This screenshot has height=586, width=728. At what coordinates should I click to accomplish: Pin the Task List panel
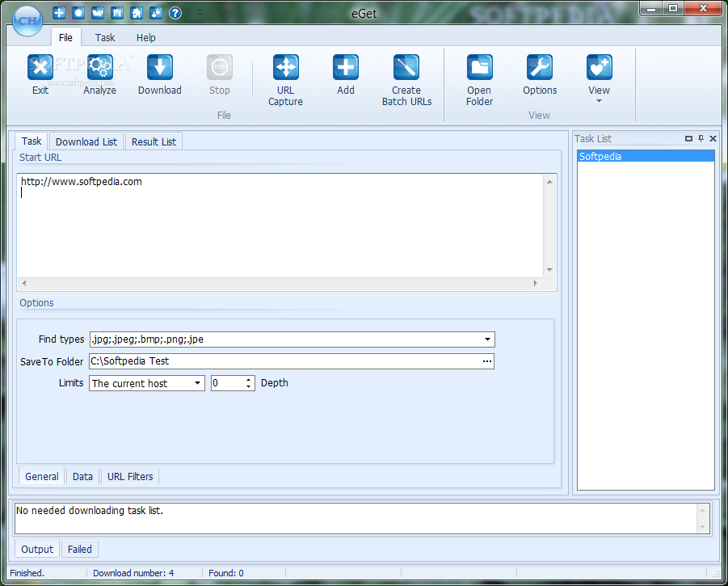click(701, 138)
